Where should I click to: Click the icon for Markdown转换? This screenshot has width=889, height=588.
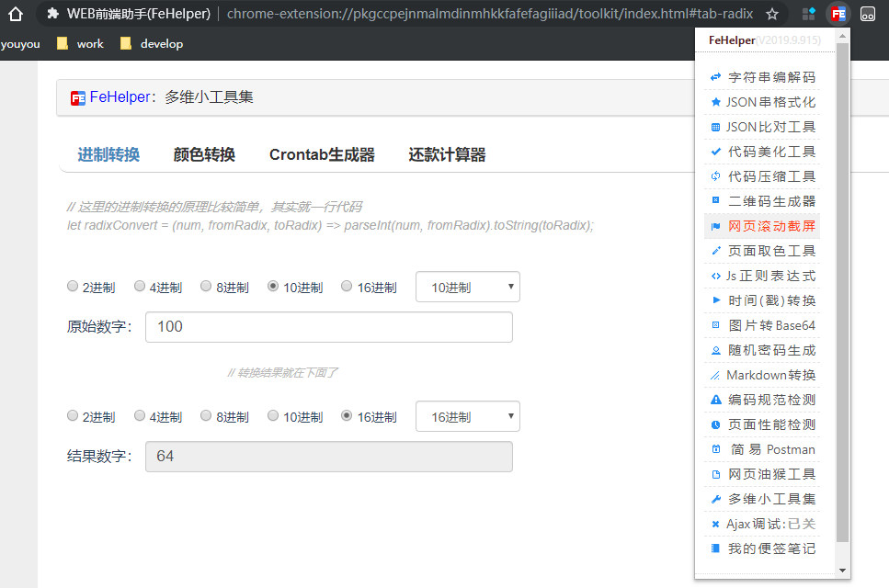[715, 375]
